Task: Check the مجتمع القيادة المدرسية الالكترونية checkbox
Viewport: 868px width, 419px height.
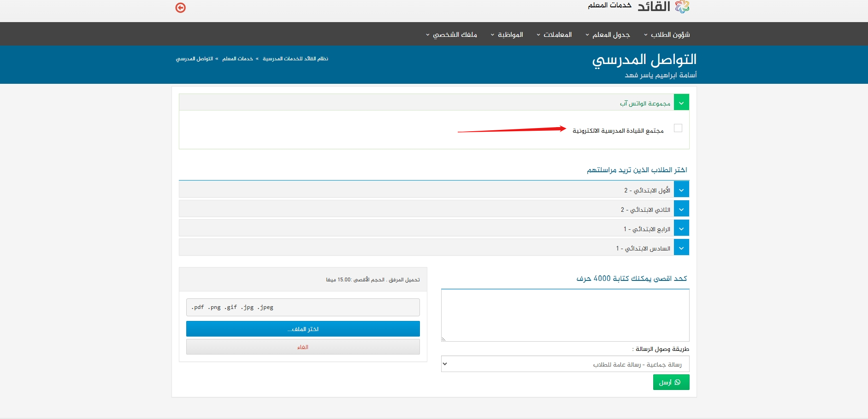Action: 678,128
